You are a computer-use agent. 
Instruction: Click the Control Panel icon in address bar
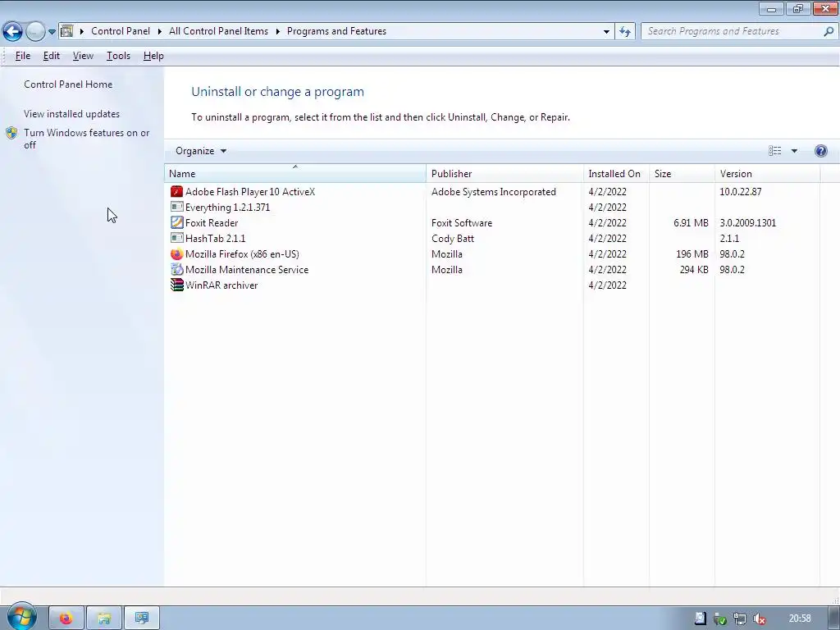pos(67,31)
